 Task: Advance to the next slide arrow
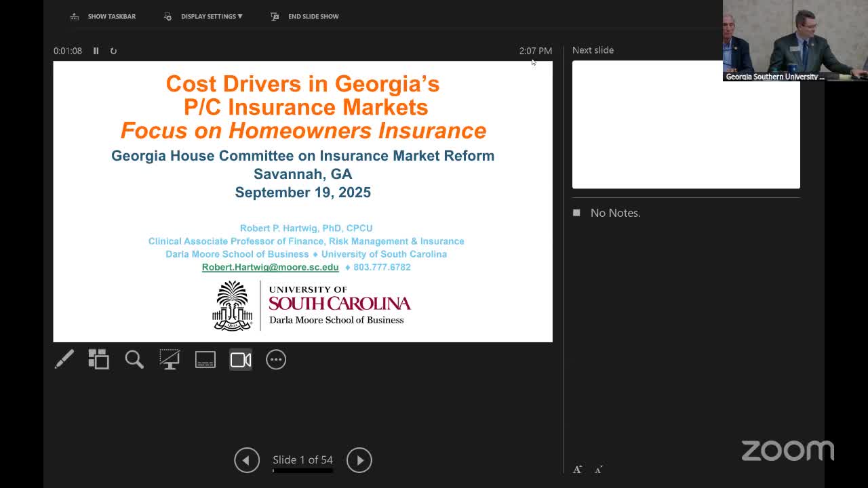359,460
